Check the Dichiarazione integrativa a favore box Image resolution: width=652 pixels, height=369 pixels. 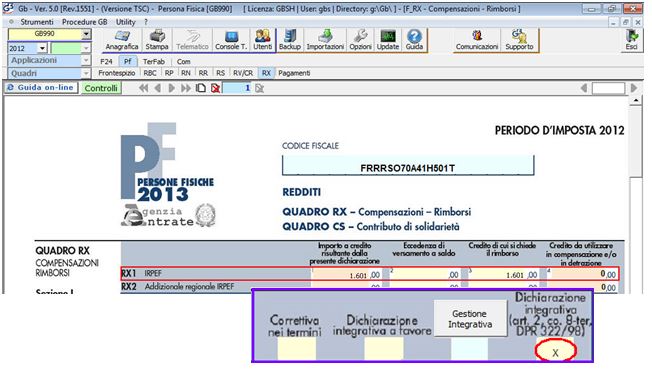point(384,348)
